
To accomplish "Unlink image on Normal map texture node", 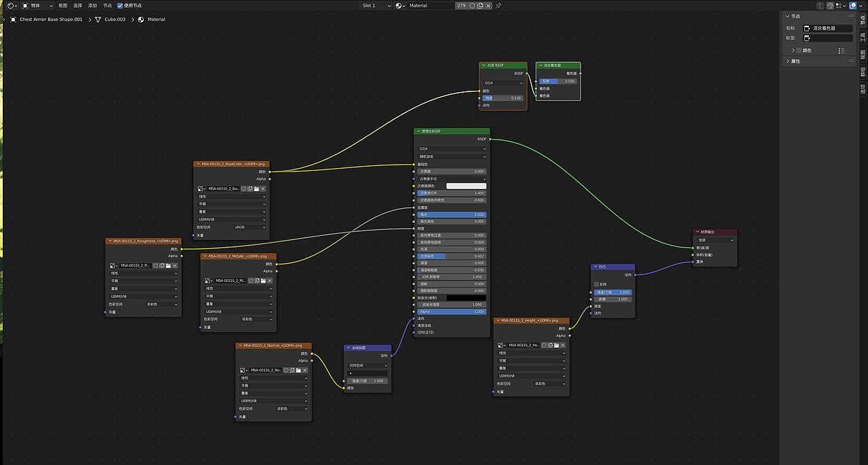I will [x=305, y=370].
